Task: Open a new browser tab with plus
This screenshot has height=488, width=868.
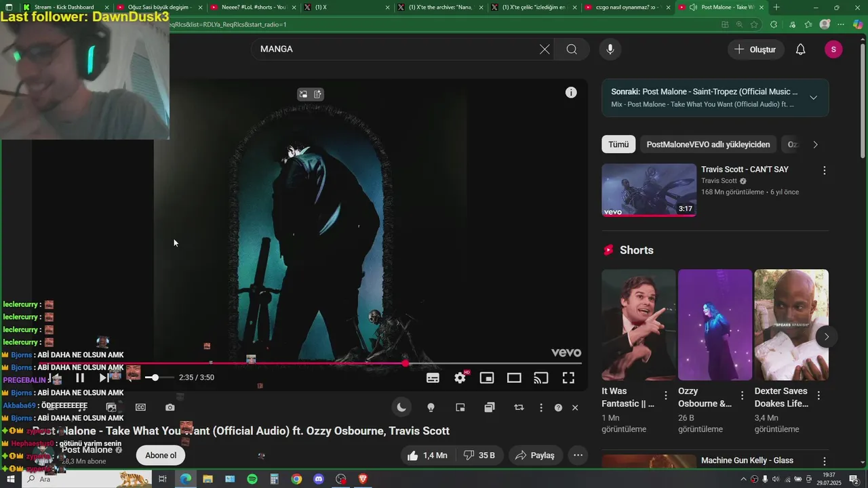Action: (776, 7)
